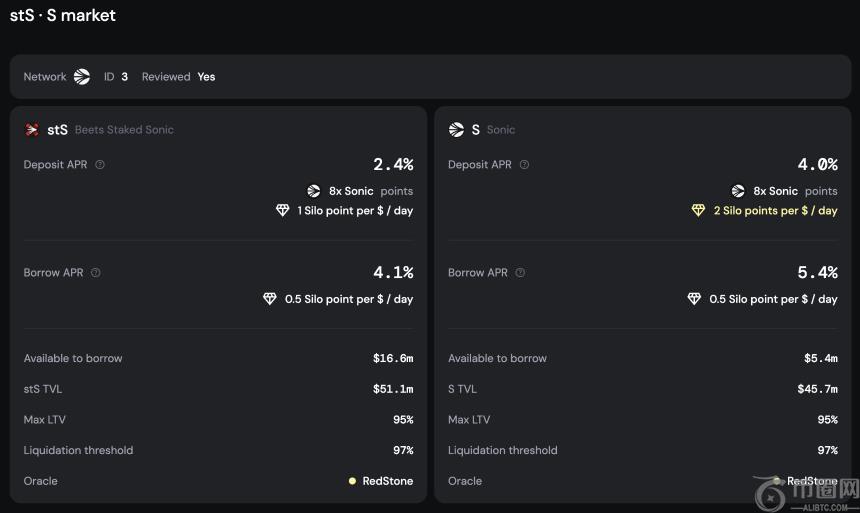Click the S Sonic token icon
This screenshot has width=860, height=513.
456,130
